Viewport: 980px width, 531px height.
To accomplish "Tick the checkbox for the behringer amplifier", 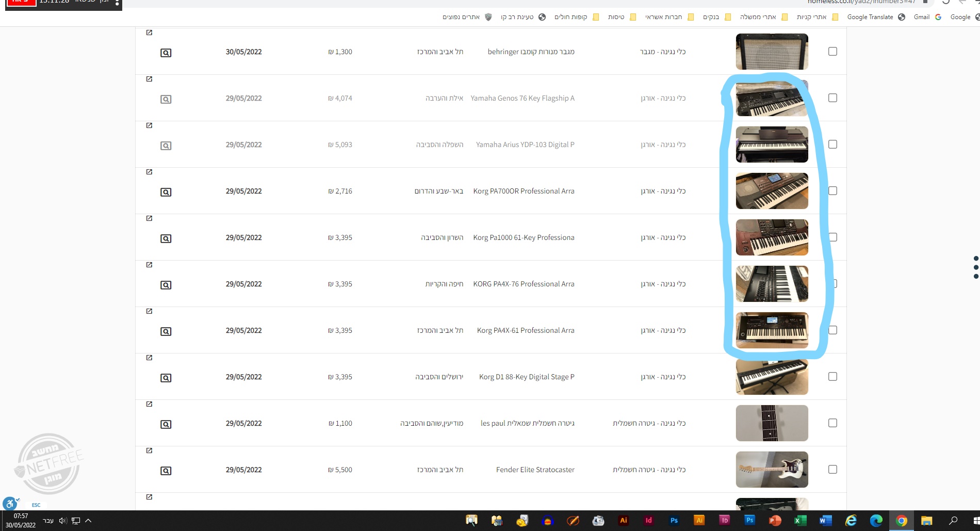I will pos(832,52).
